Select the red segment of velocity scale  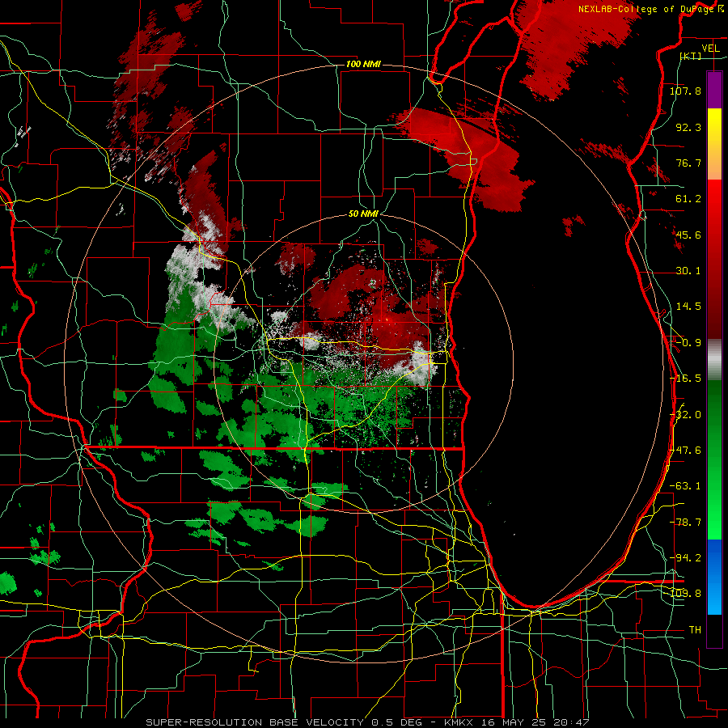[714, 259]
